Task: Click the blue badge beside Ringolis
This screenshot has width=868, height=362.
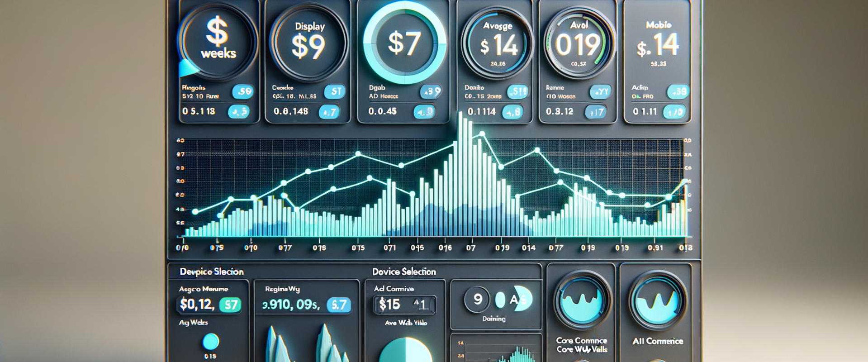Action: [x=243, y=92]
